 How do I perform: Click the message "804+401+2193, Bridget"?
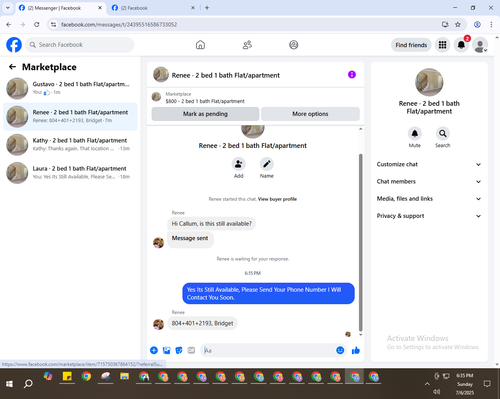(202, 323)
